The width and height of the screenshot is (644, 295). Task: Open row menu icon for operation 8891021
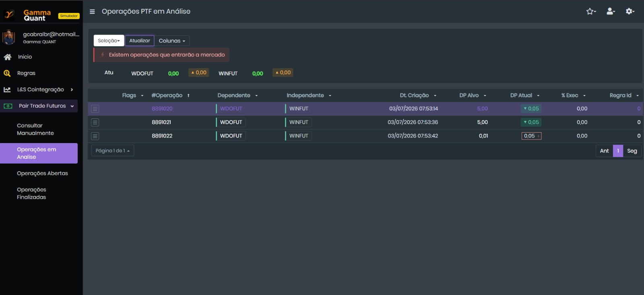(x=95, y=123)
